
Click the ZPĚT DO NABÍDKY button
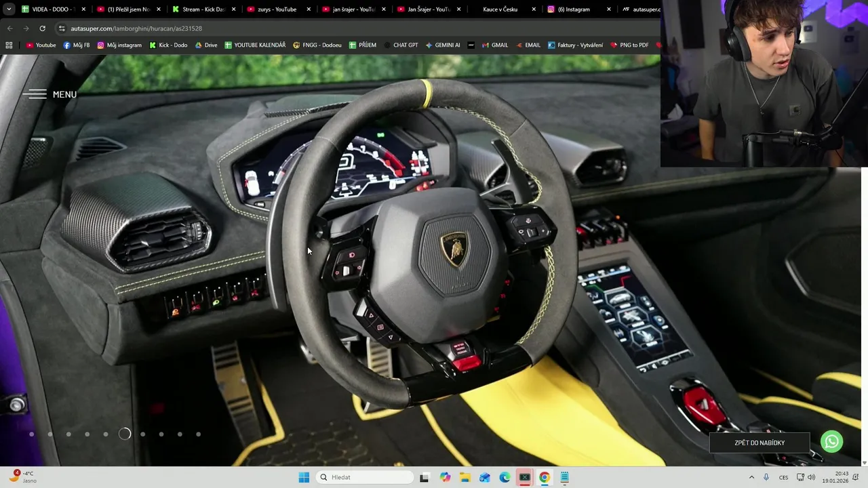[759, 443]
